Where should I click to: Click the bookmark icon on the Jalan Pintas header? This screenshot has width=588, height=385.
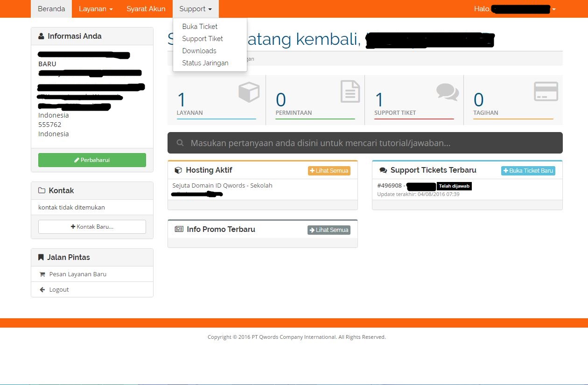41,257
